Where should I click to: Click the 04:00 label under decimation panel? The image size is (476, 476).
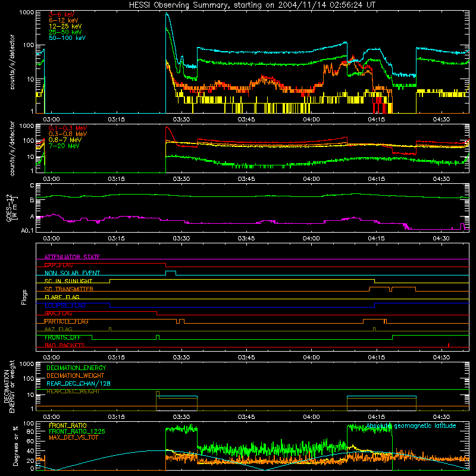pyautogui.click(x=311, y=417)
